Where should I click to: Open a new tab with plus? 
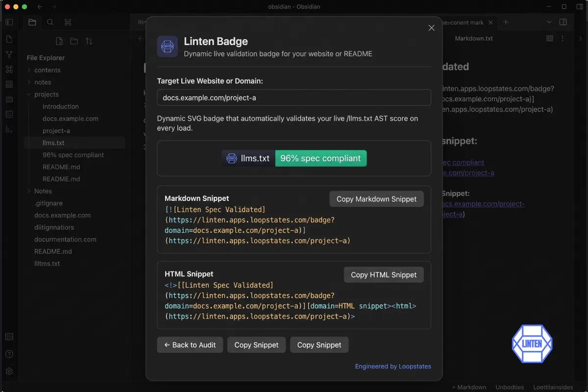(x=506, y=23)
